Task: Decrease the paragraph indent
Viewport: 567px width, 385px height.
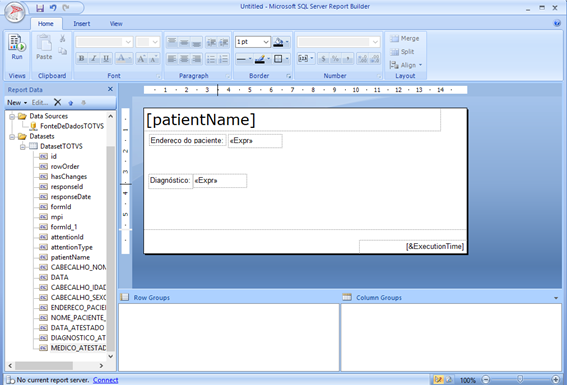Action: [211, 42]
